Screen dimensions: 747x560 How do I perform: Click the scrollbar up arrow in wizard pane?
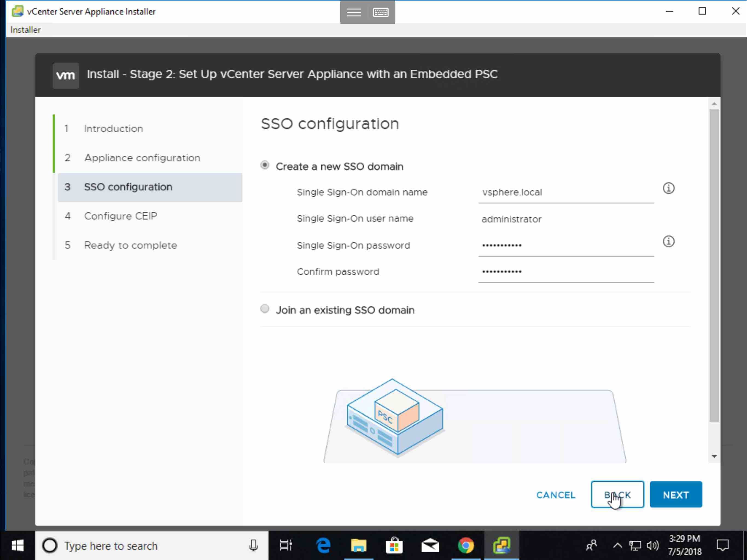[x=714, y=104]
